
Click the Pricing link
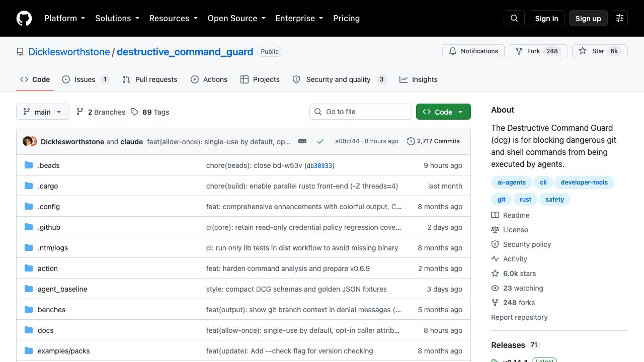(346, 18)
